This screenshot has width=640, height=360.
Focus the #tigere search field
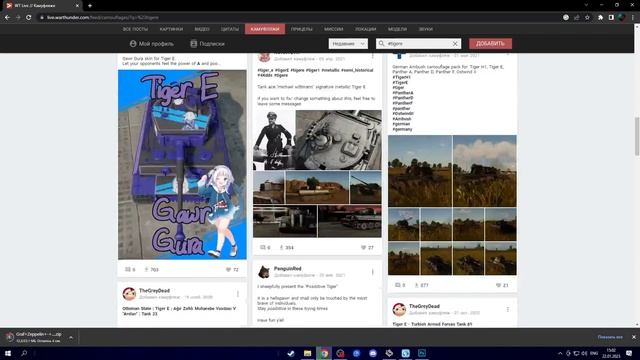[x=418, y=44]
